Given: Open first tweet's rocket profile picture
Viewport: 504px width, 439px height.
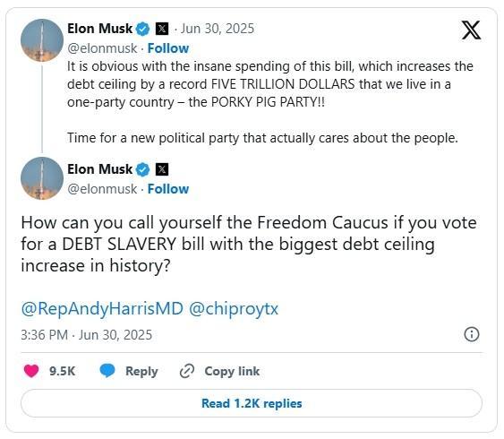Looking at the screenshot, I should (42, 40).
